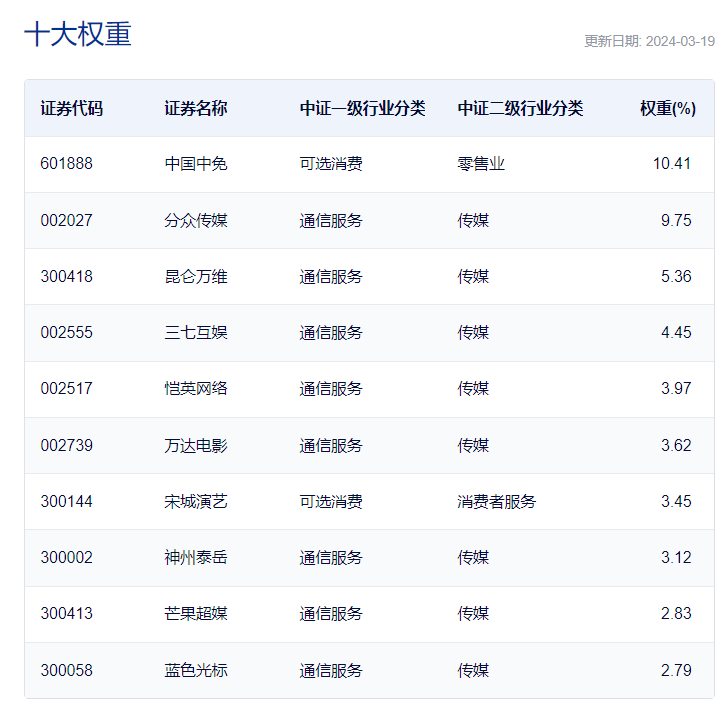This screenshot has height=707, width=727.
Task: Select security name 神州泰岳
Action: [x=196, y=558]
